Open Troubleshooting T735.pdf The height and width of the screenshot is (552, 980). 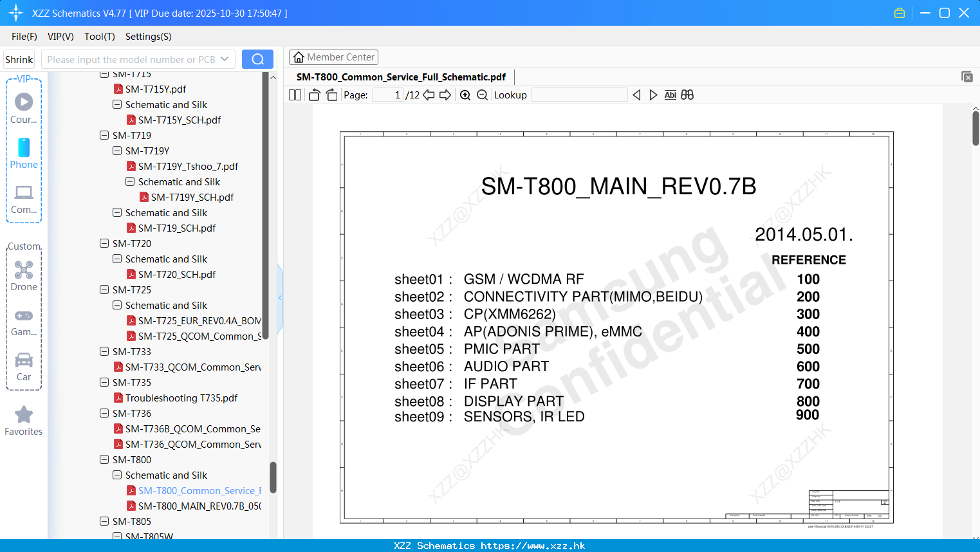pyautogui.click(x=181, y=398)
